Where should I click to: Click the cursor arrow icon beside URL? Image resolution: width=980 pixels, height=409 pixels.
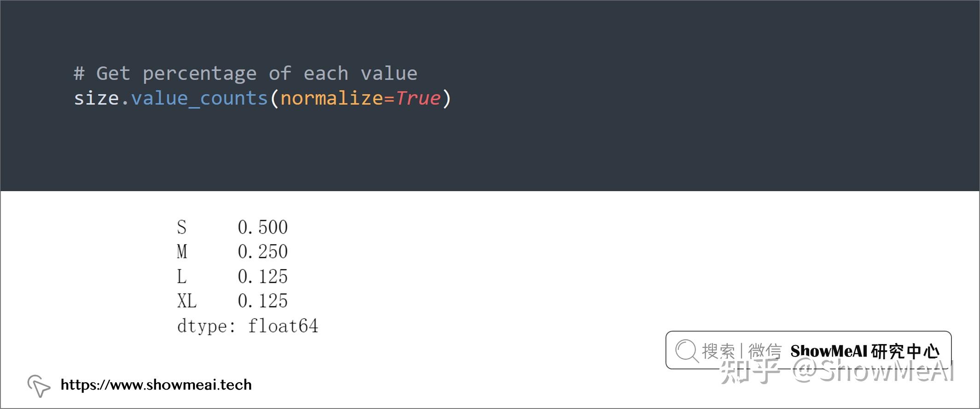(39, 386)
